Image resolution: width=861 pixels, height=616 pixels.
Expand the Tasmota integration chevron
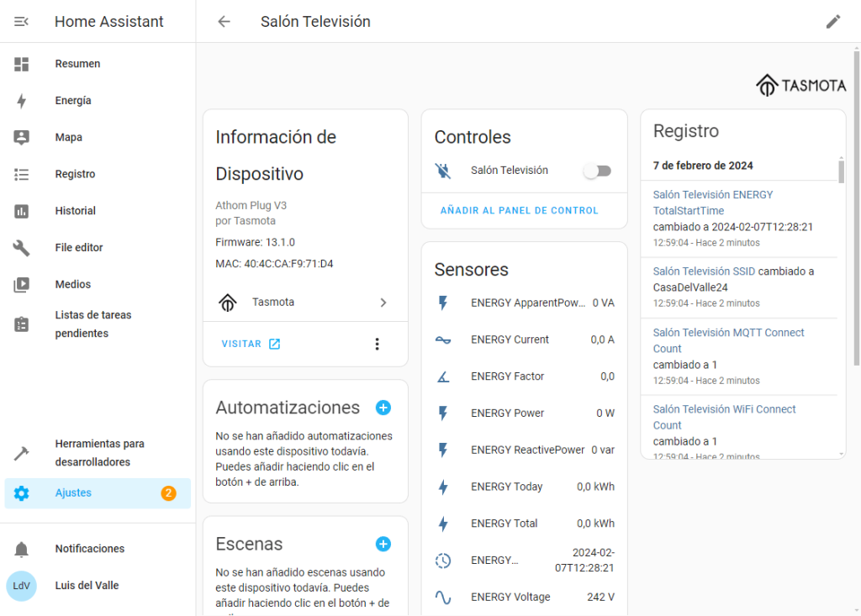383,303
